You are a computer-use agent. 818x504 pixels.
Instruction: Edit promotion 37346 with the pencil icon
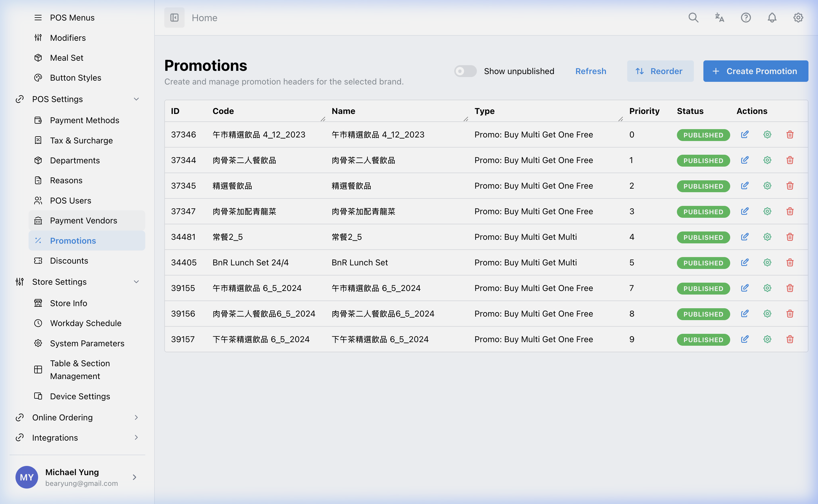point(745,135)
